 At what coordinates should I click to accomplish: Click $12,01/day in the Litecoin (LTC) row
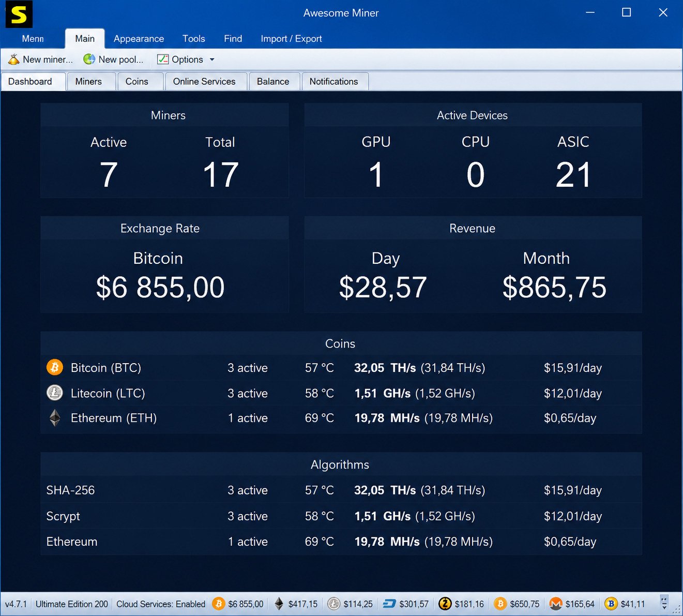point(573,393)
